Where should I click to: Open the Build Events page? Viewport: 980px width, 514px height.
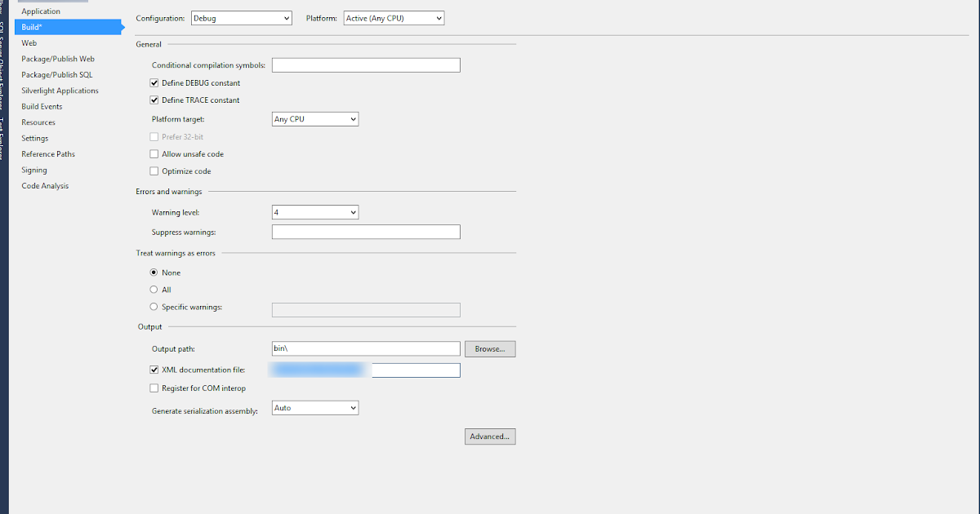click(x=42, y=106)
